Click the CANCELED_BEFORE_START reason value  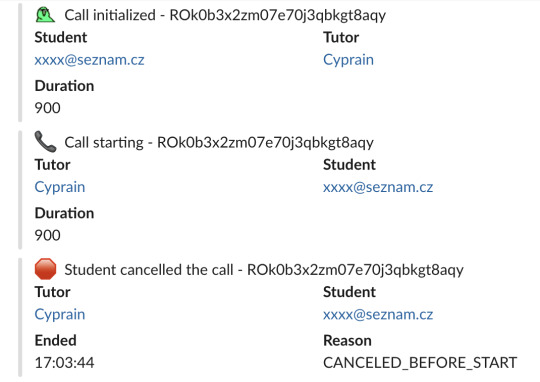(x=420, y=363)
